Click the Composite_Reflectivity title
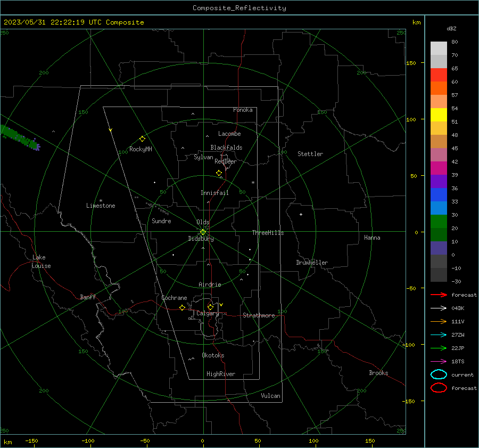The height and width of the screenshot is (448, 479). coord(240,8)
